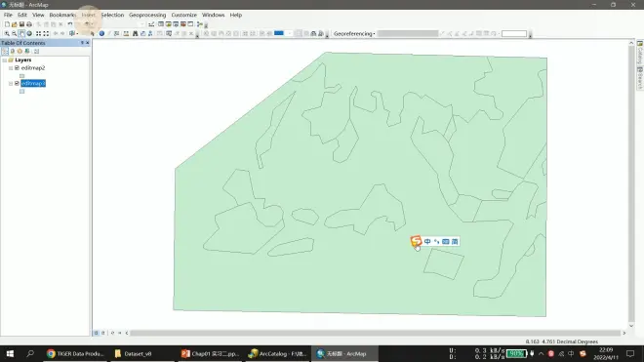The width and height of the screenshot is (644, 362).
Task: Switch to List By Source view
Action: (x=13, y=52)
